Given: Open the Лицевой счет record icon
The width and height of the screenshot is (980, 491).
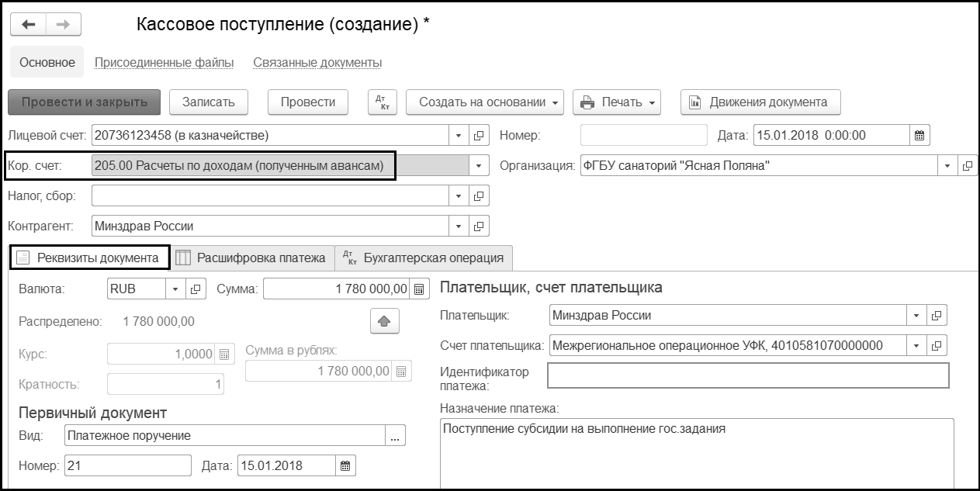Looking at the screenshot, I should 479,136.
